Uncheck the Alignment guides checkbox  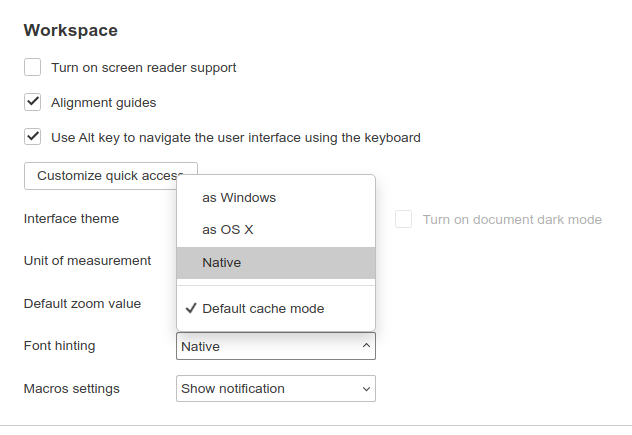point(33,102)
